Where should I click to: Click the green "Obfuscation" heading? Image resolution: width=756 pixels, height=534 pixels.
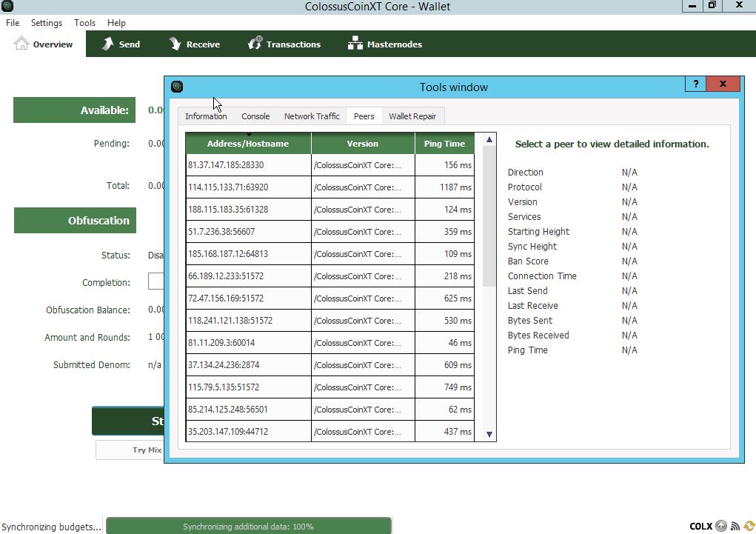pyautogui.click(x=76, y=221)
